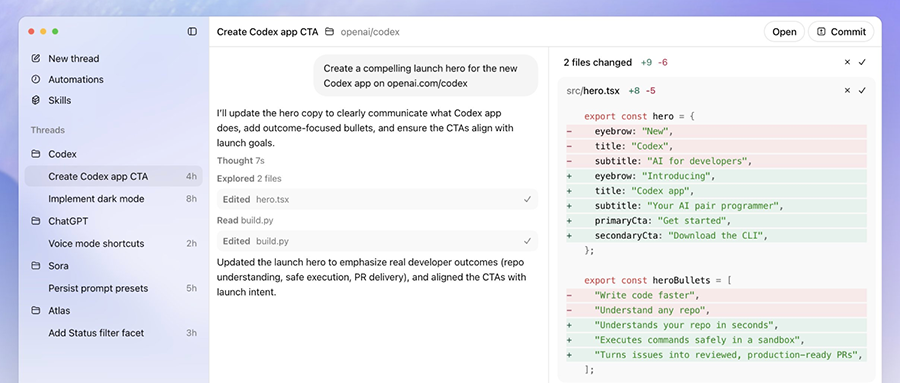Toggle the sidebar panel icon
The height and width of the screenshot is (383, 900).
(192, 32)
